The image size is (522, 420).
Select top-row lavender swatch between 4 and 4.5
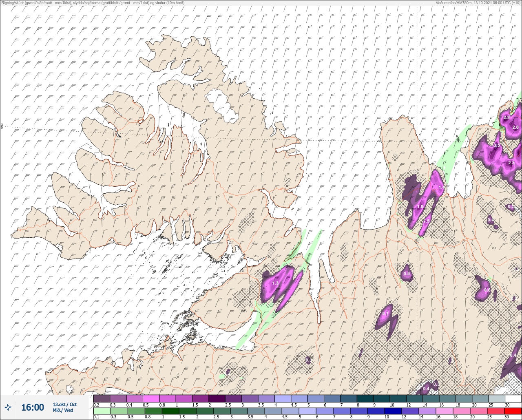(283, 398)
